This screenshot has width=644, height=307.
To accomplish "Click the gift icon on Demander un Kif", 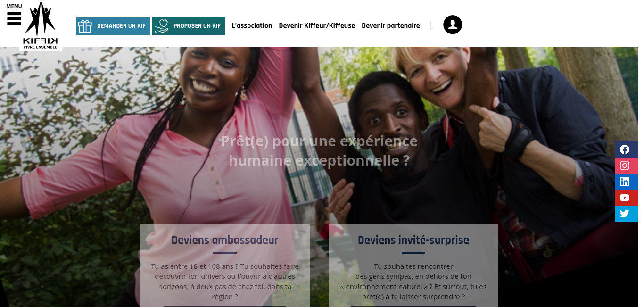I will tap(85, 26).
